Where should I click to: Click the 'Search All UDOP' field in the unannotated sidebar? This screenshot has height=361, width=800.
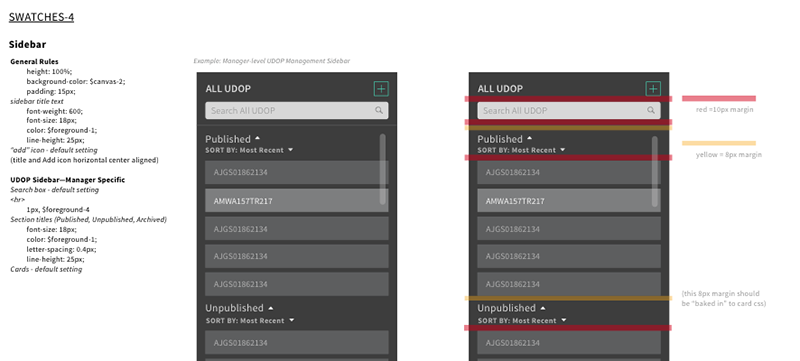point(296,111)
